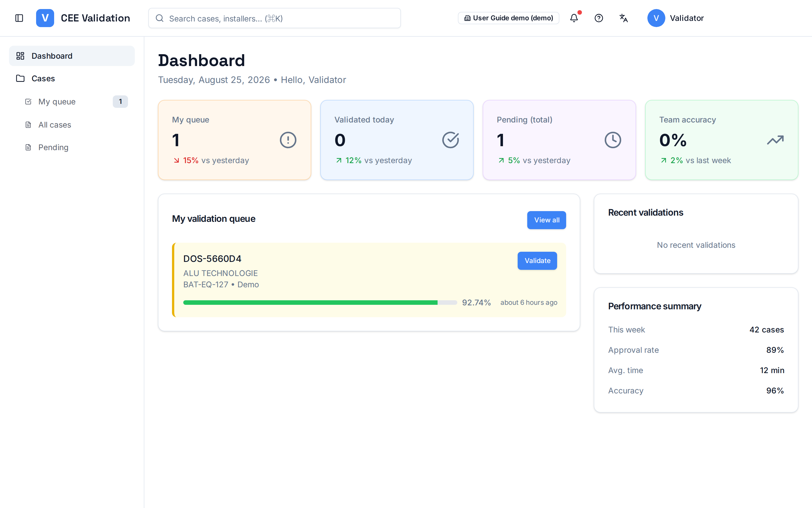Click the My queue checkbox icon in sidebar
The image size is (812, 508).
28,102
